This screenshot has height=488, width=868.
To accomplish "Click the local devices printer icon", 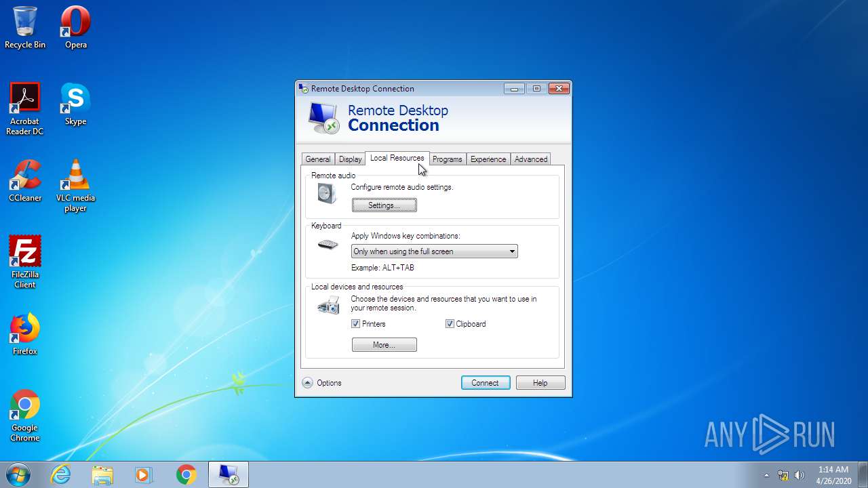I will click(328, 304).
